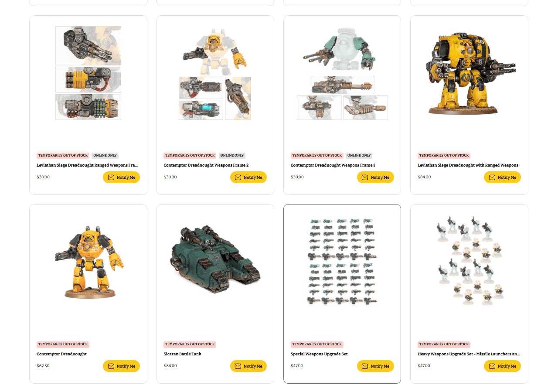
Task: Open the Sicaran Battle Tank title link
Action: coord(183,354)
